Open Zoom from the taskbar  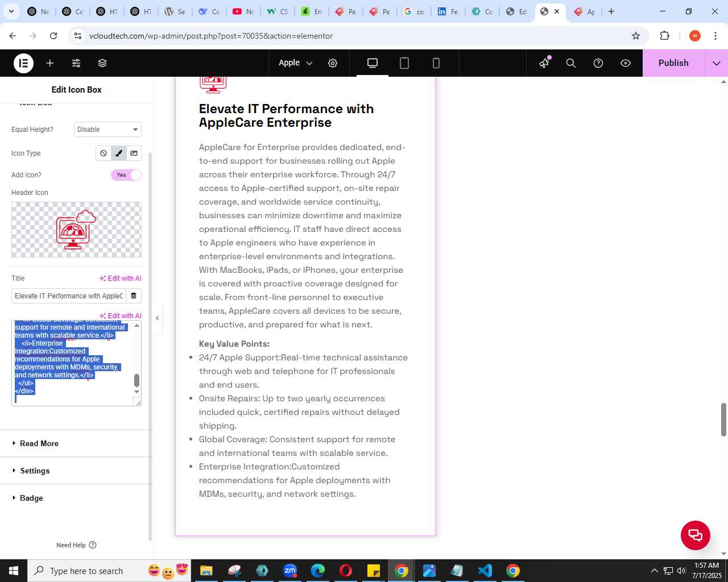tap(290, 571)
